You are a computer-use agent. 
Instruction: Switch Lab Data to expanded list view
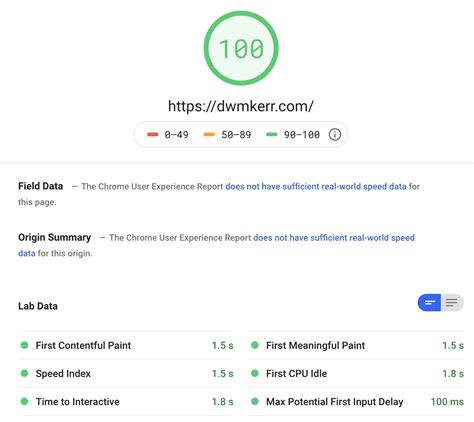click(x=452, y=303)
